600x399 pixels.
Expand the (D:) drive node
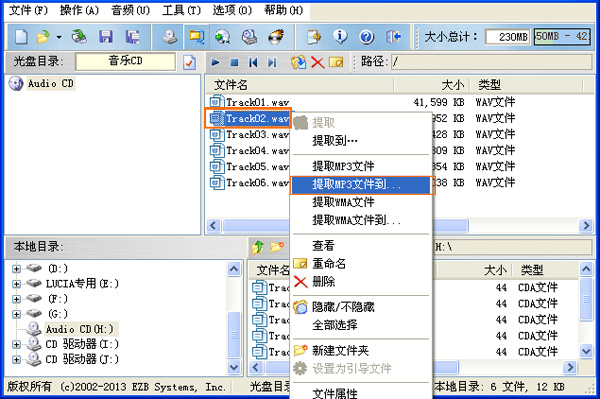tap(16, 269)
